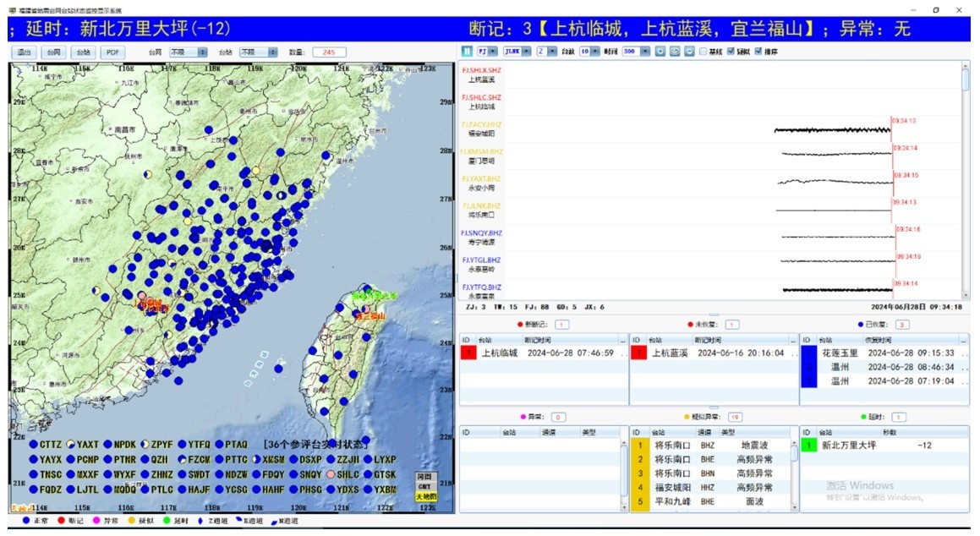
Task: Click the CTTZ station status dot
Action: click(x=33, y=444)
